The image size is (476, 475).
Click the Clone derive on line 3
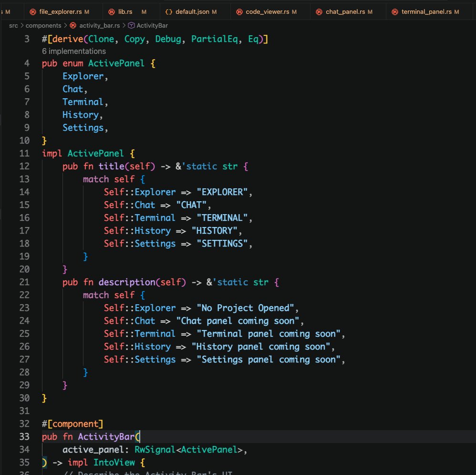click(x=101, y=39)
